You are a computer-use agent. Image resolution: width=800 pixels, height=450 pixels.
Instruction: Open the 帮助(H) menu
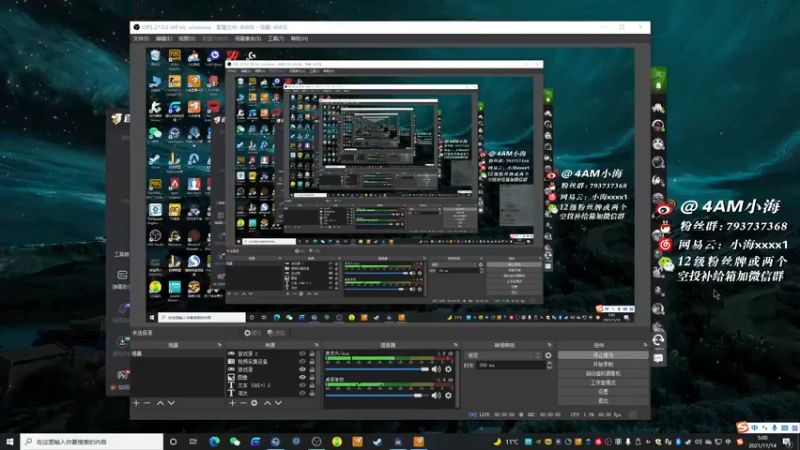pyautogui.click(x=299, y=39)
